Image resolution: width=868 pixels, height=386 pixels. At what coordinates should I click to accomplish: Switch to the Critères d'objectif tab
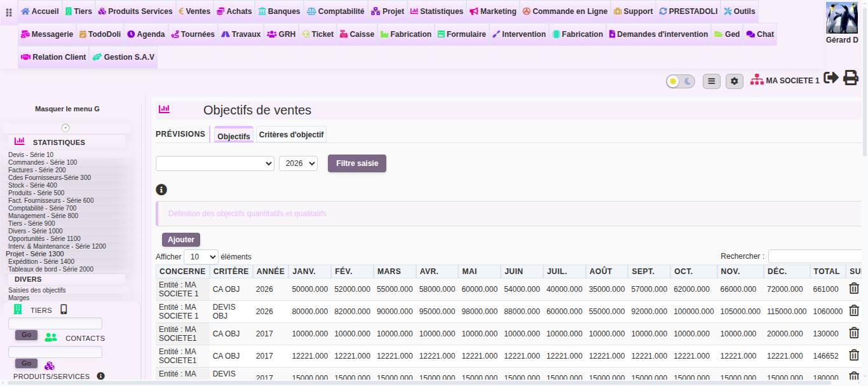[x=292, y=135]
